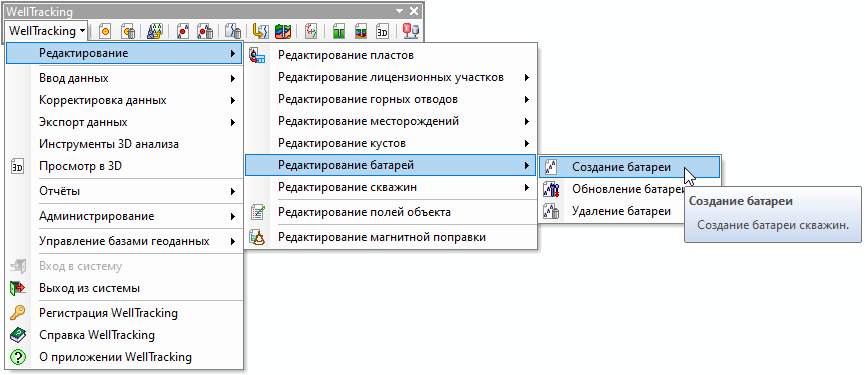Open О приложении WellTracking
Viewport: 865px width, 375px height.
point(124,357)
